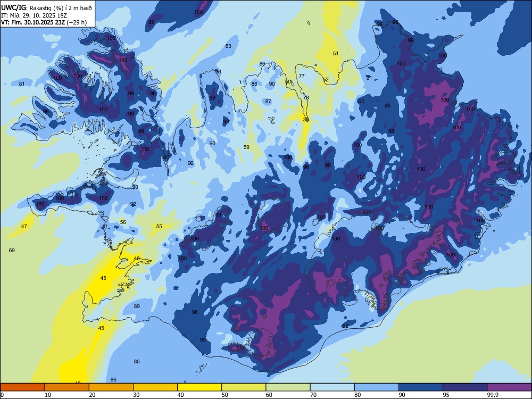Screen dimensions: 532x399
Task: Click the 95–99.9 navy legend swatch
Action: (x=465, y=387)
